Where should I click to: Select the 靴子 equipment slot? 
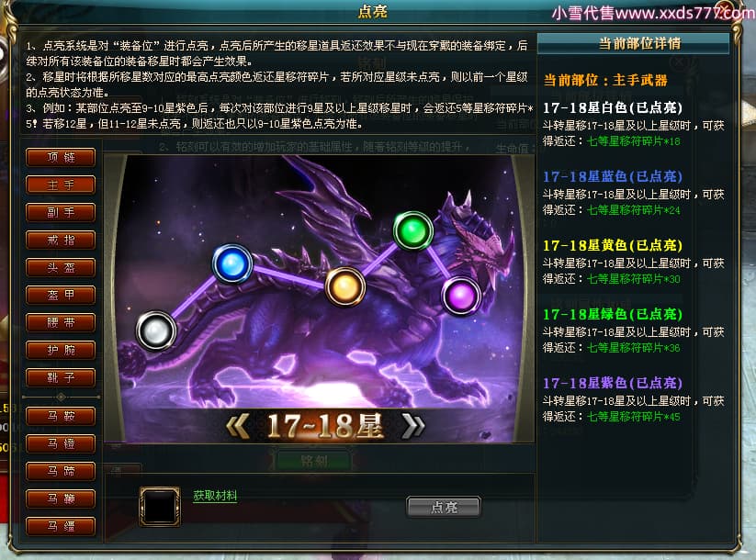point(61,377)
